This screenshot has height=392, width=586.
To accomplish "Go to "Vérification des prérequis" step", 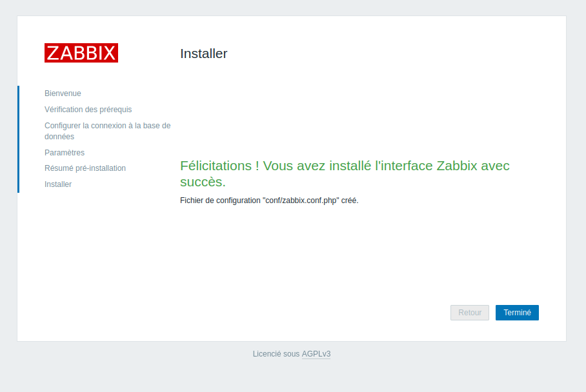I will [88, 110].
